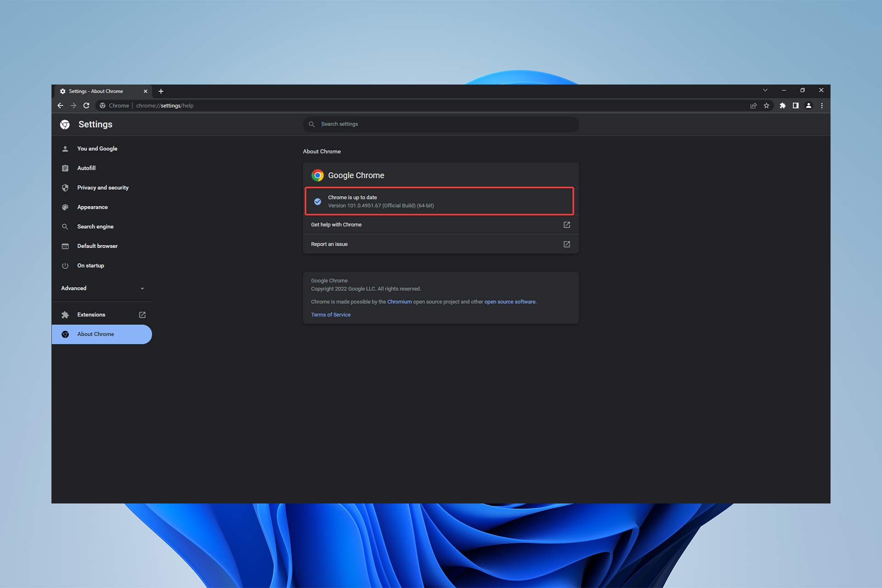882x588 pixels.
Task: Open Get help with Chrome
Action: pos(441,225)
